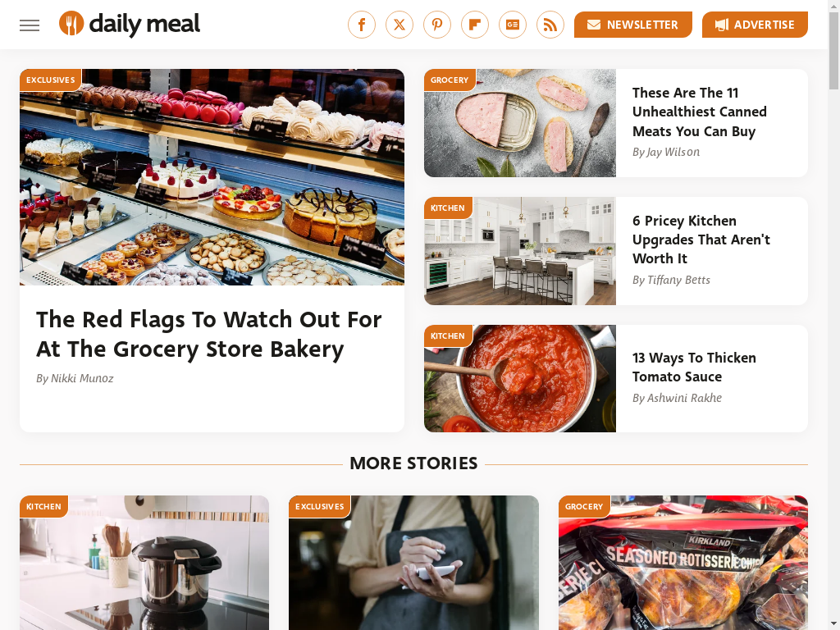The height and width of the screenshot is (630, 840).
Task: Open the X (Twitter) social icon
Action: tap(399, 25)
